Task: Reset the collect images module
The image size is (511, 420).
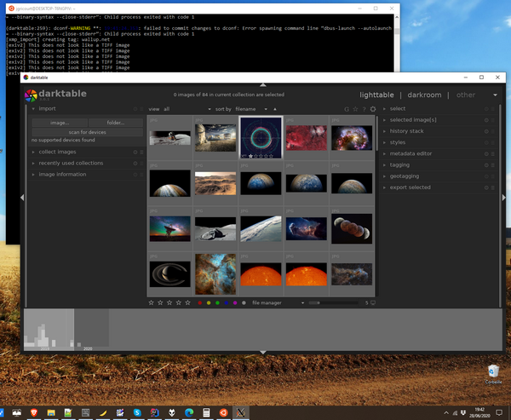Action: (x=135, y=152)
